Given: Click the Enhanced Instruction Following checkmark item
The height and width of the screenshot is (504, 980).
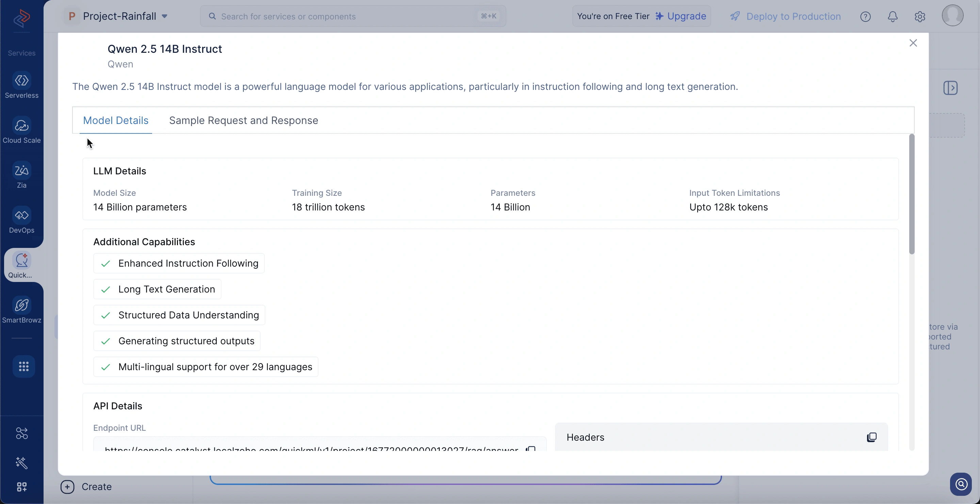Looking at the screenshot, I should (179, 264).
